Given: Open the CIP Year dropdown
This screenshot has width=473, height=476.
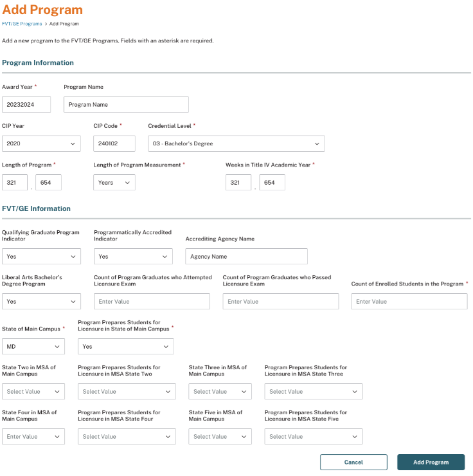Looking at the screenshot, I should (41, 143).
